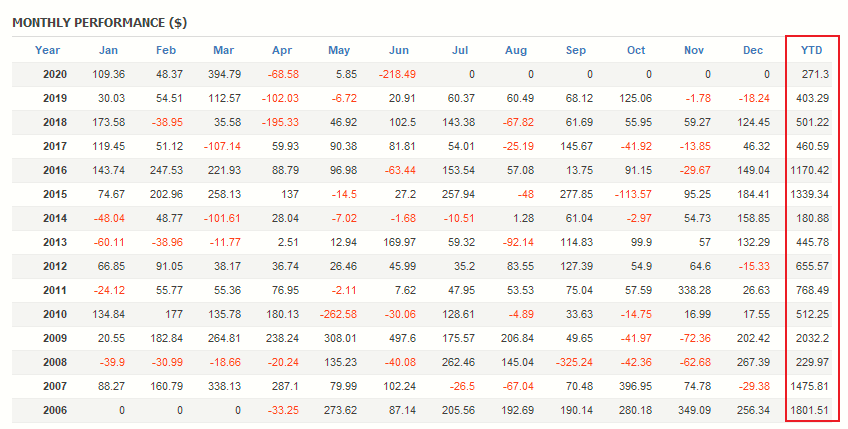Select the 2009 June value 497.6
848x429 pixels.
(x=400, y=338)
